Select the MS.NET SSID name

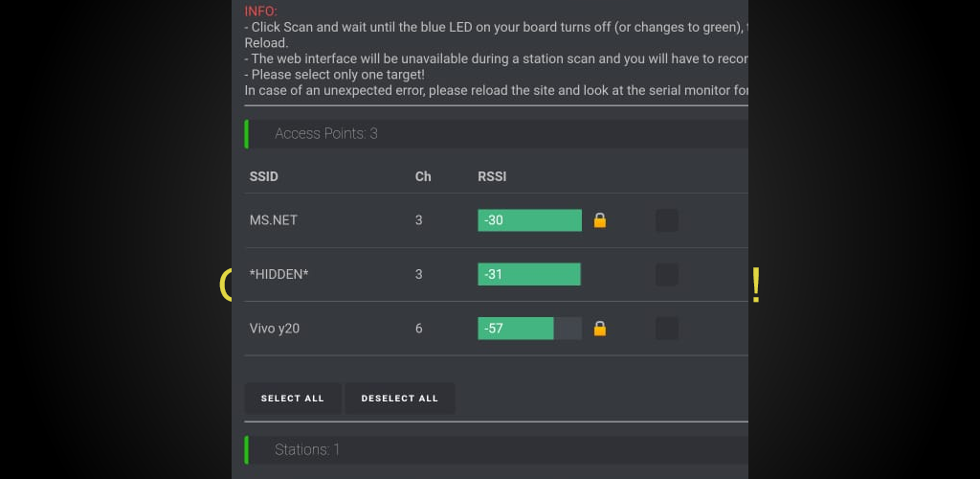point(274,220)
